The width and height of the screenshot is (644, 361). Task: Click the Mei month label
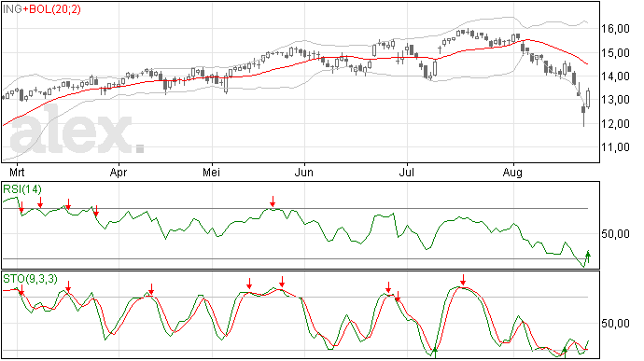coord(211,172)
